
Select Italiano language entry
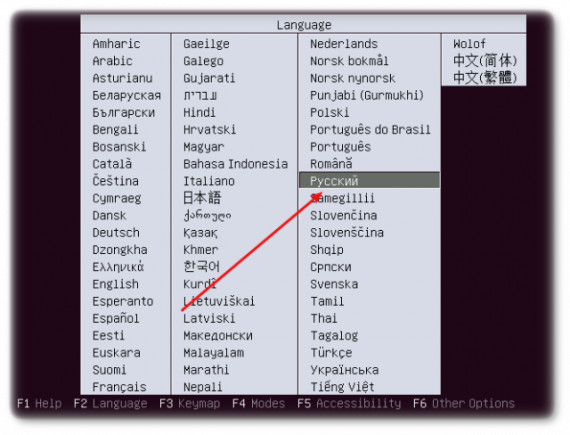[209, 181]
